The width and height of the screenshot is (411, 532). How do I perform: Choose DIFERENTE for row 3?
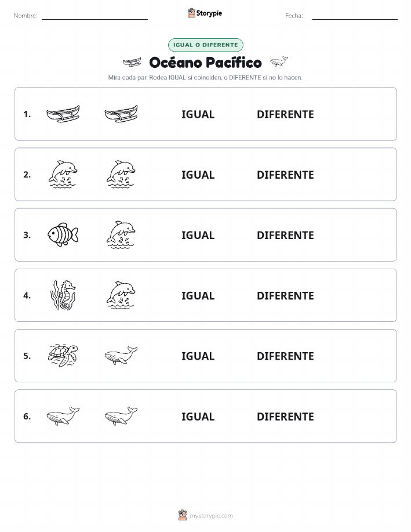click(x=285, y=235)
